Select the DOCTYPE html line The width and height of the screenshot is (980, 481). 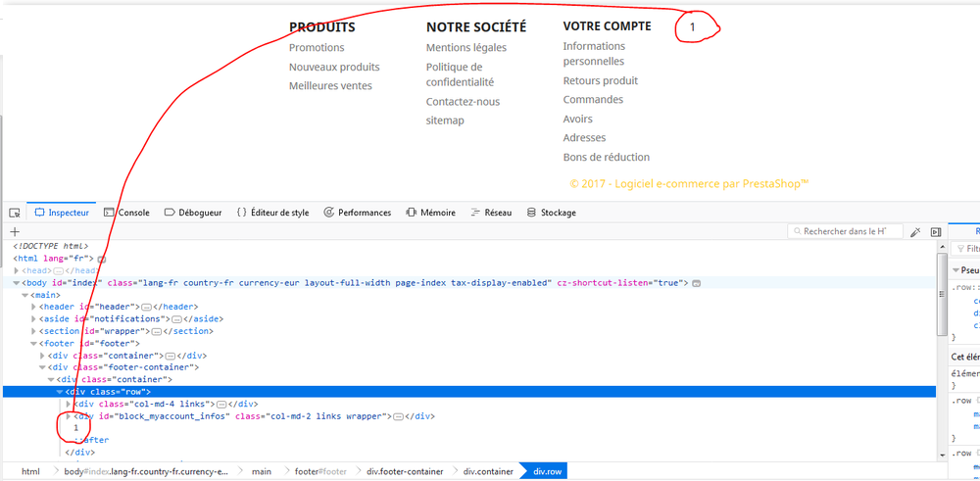pyautogui.click(x=51, y=246)
